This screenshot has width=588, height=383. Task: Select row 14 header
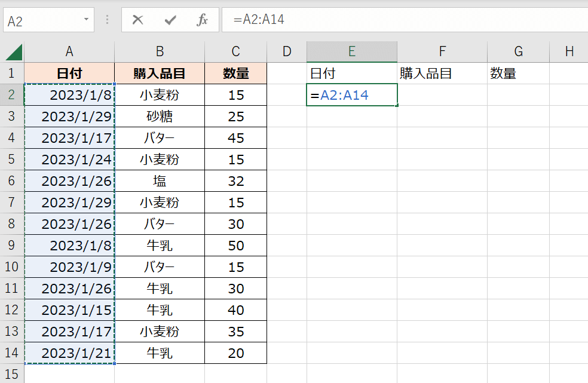[12, 353]
